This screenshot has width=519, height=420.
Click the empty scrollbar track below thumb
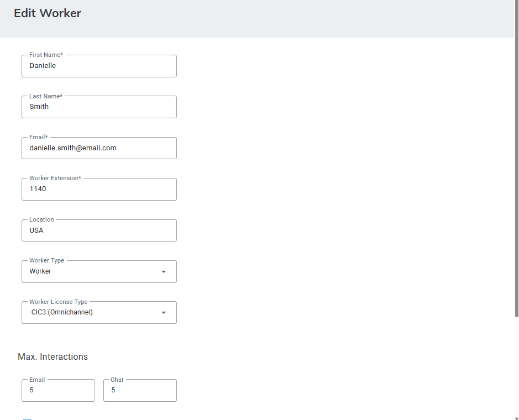[516, 365]
